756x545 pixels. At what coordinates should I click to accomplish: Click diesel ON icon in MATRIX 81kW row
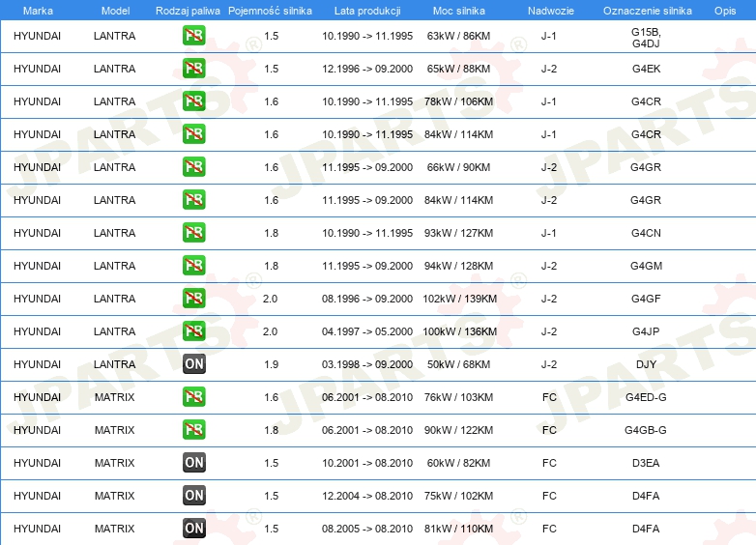(193, 528)
